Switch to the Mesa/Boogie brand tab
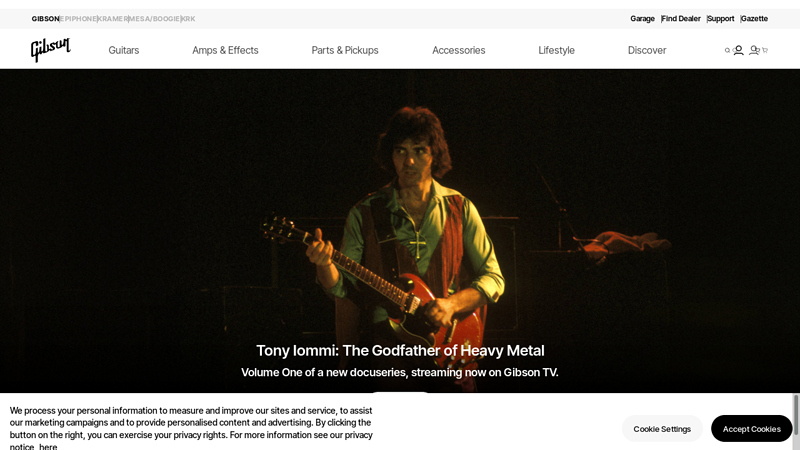The width and height of the screenshot is (800, 450). point(155,19)
